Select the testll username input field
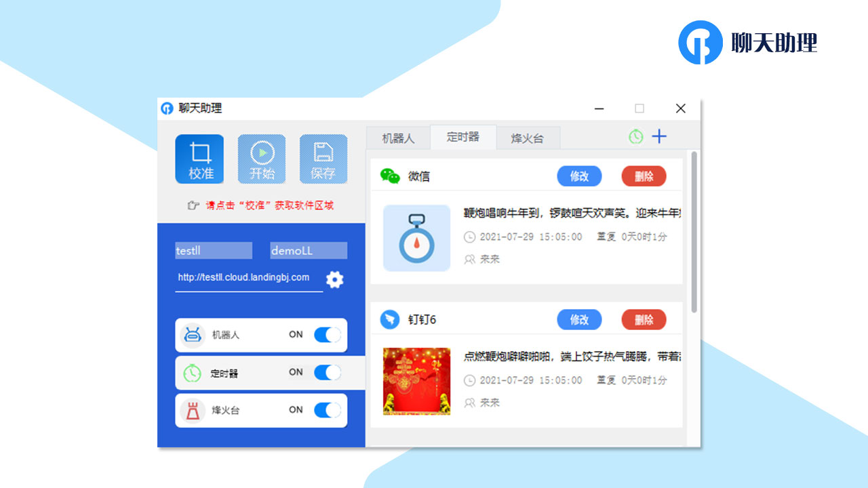Screen dimensions: 868x488 point(213,250)
